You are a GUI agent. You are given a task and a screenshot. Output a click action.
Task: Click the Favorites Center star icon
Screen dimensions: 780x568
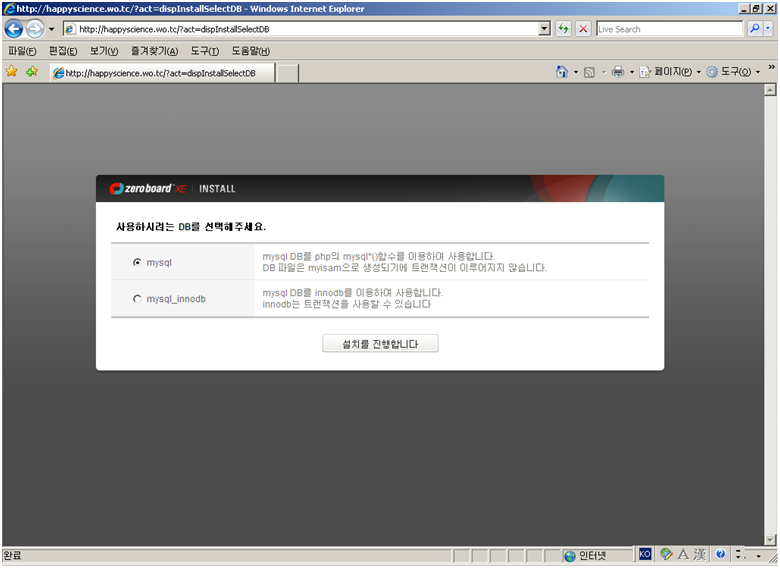[x=11, y=72]
